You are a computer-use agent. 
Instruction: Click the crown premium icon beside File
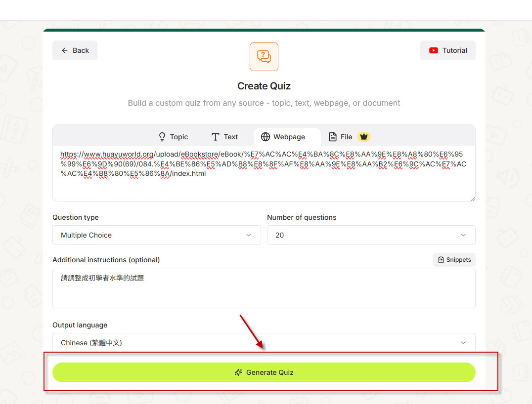pos(363,137)
